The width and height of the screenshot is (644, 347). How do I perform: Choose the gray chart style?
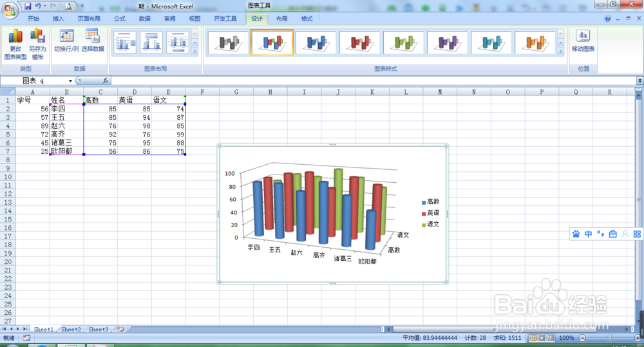coord(229,42)
